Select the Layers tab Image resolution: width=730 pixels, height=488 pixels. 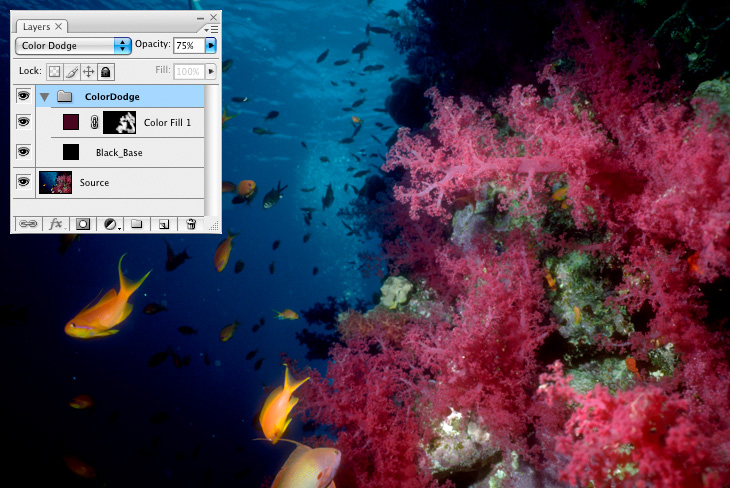(38, 26)
